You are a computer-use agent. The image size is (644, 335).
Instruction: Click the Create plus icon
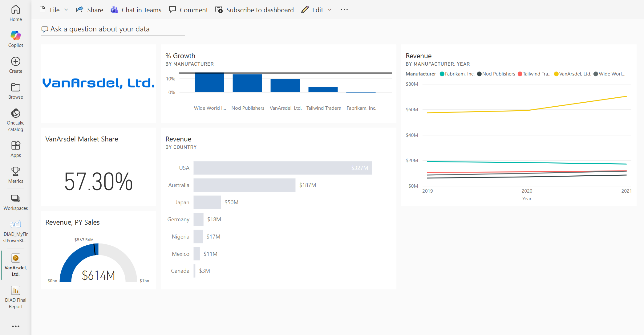click(x=15, y=62)
